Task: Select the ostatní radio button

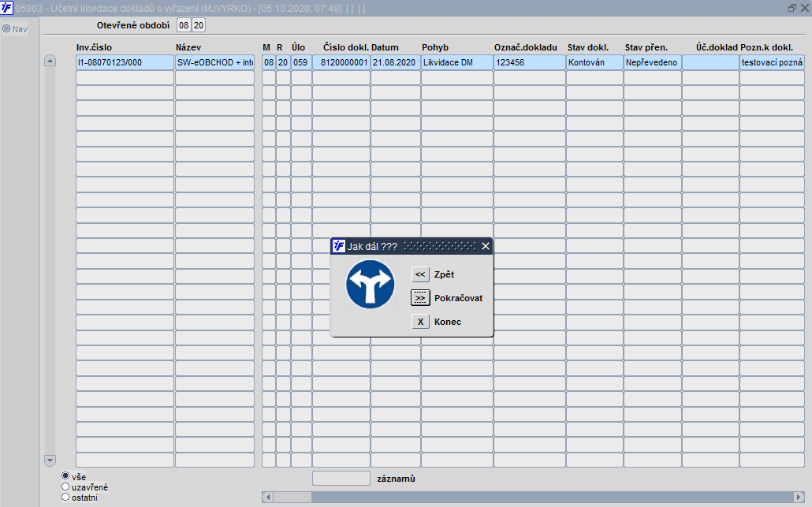Action: pyautogui.click(x=65, y=498)
